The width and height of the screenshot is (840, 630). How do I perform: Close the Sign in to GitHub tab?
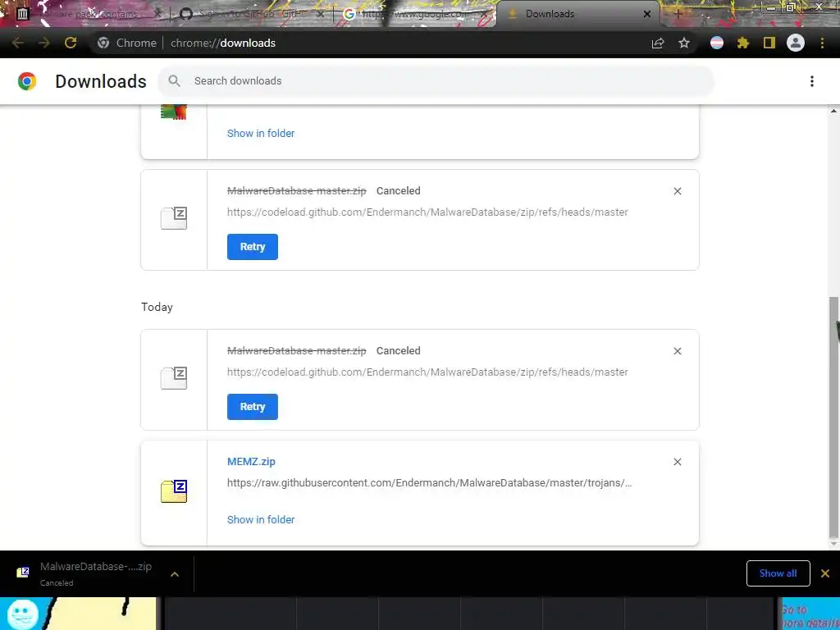(x=320, y=14)
